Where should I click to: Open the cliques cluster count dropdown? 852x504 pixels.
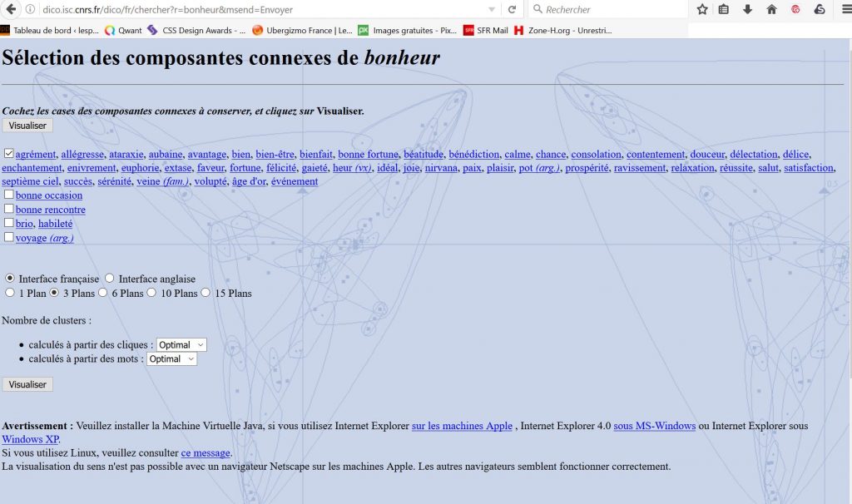click(181, 344)
